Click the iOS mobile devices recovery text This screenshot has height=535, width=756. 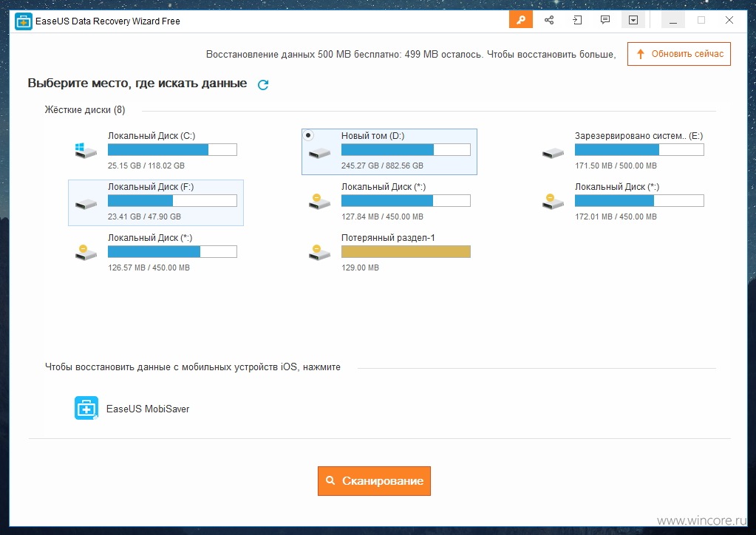[x=192, y=367]
